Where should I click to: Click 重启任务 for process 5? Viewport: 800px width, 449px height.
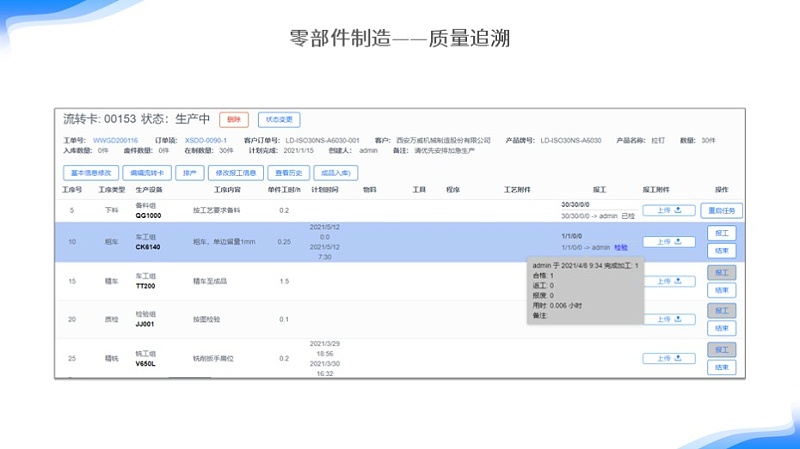pyautogui.click(x=722, y=210)
